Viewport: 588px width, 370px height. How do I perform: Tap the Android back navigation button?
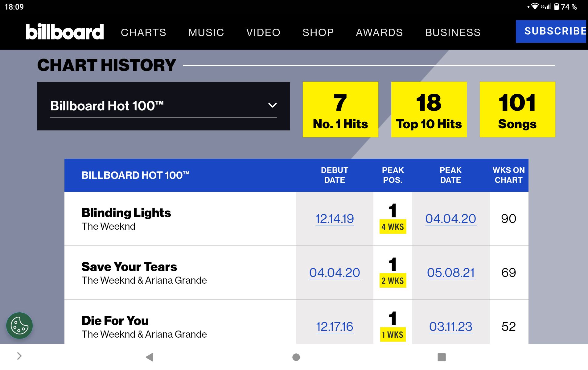[x=150, y=357]
